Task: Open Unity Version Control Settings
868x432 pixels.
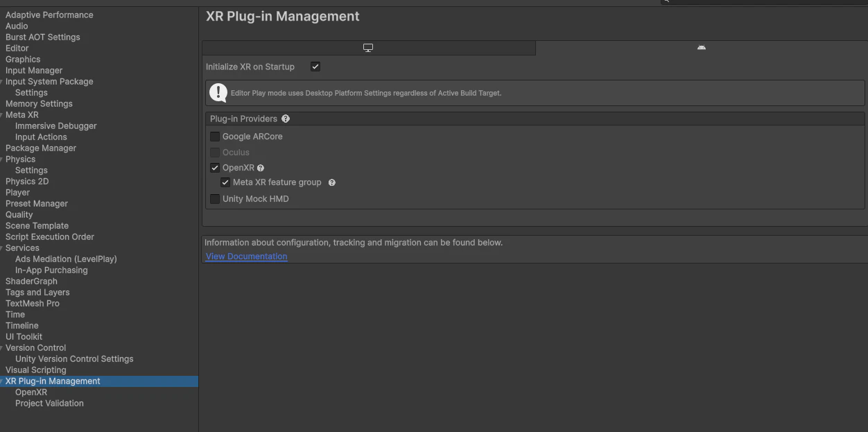Action: coord(74,358)
